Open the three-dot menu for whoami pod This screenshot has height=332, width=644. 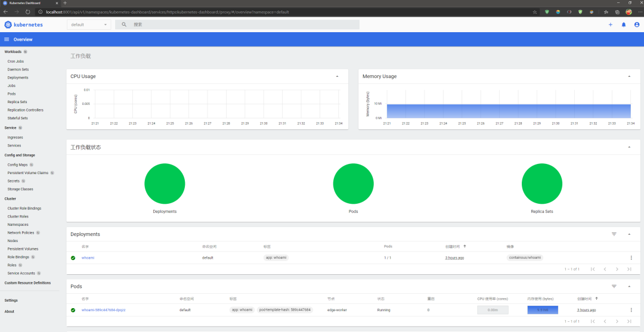[x=631, y=310]
